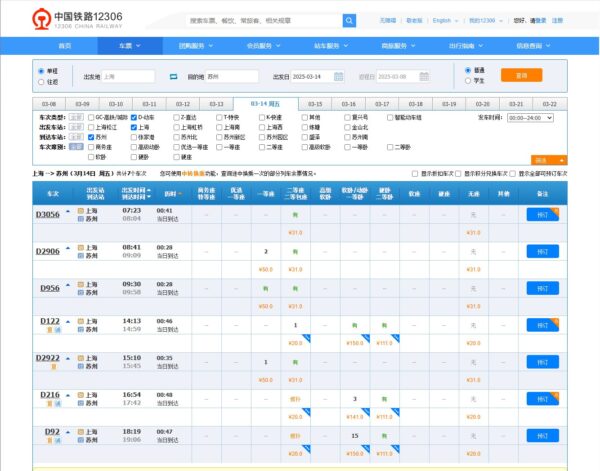Select the 往返 round-trip radio button
The width and height of the screenshot is (600, 471).
(40, 82)
